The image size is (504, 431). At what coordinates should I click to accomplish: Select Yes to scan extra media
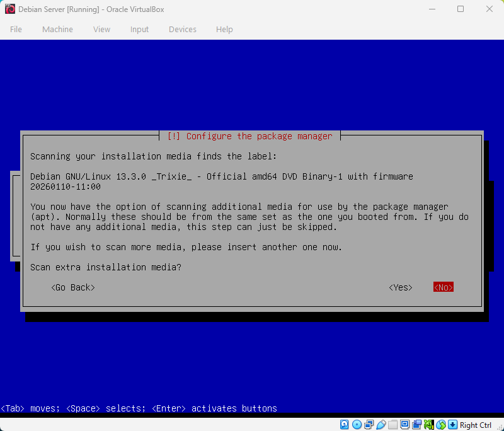coord(400,287)
